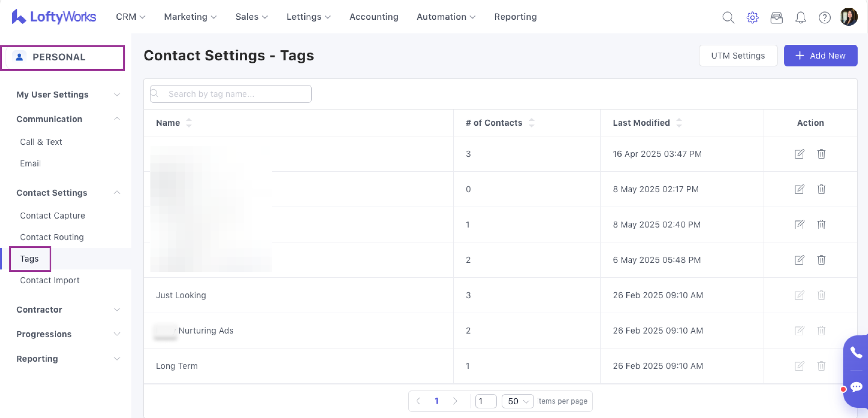Open the settings gear icon
Image resolution: width=868 pixels, height=418 pixels.
tap(752, 17)
